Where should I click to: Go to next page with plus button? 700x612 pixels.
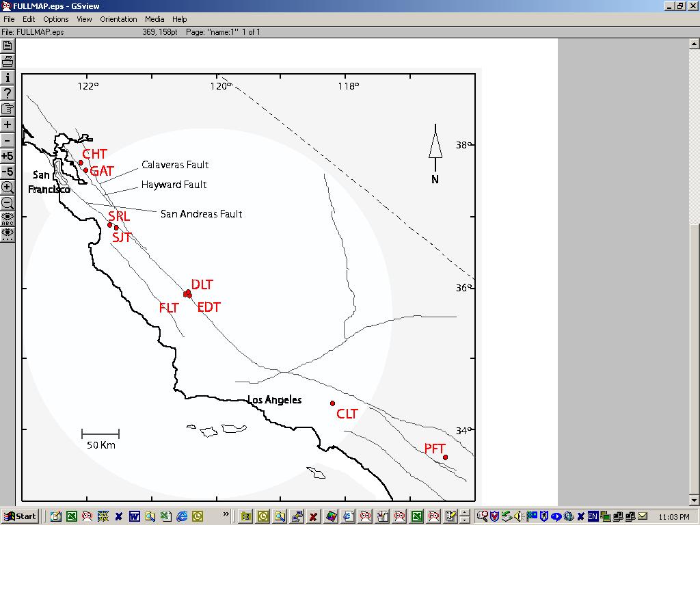[8, 124]
